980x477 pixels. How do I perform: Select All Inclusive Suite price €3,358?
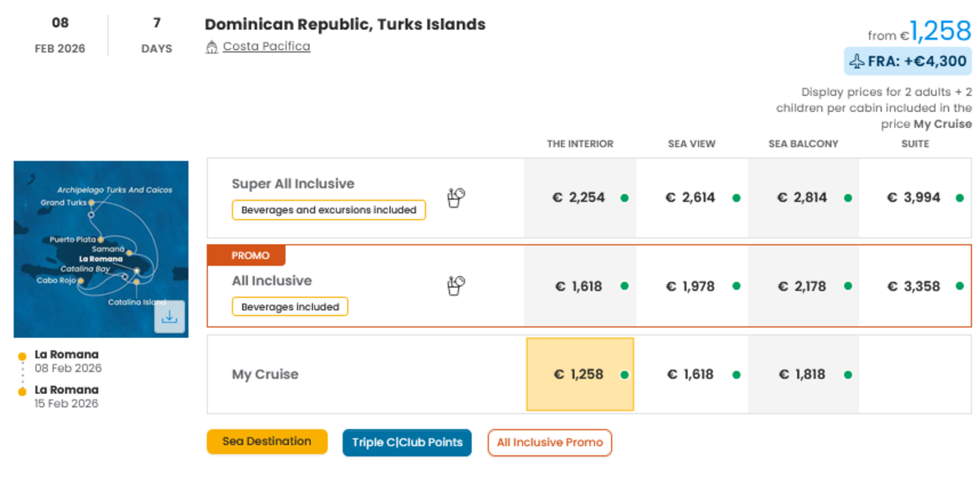[x=914, y=286]
